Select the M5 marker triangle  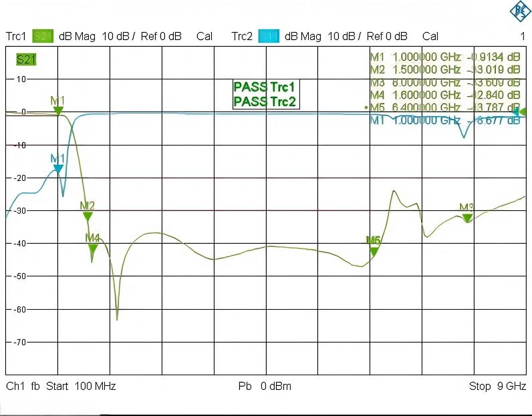374,251
